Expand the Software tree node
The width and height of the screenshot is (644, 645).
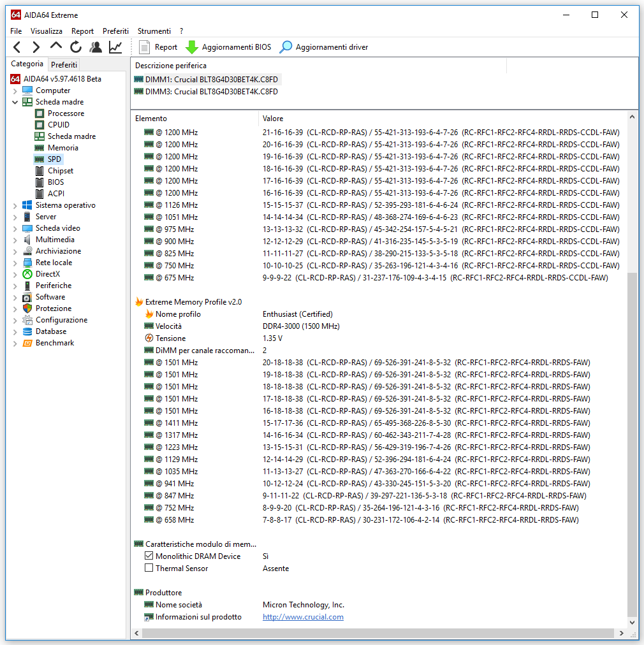[x=15, y=298]
